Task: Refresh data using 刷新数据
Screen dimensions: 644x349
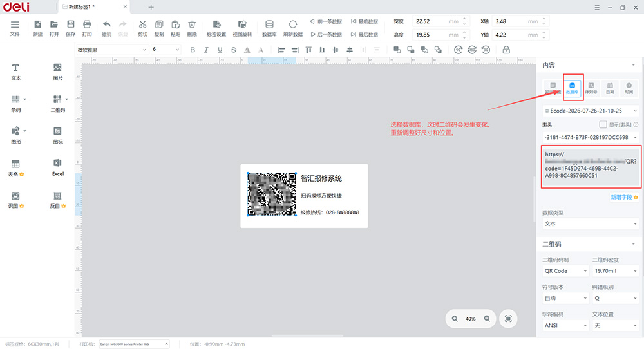Action: click(x=293, y=28)
